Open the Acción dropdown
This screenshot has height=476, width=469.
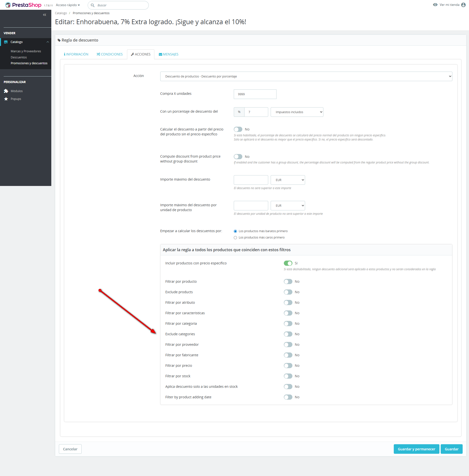point(306,76)
